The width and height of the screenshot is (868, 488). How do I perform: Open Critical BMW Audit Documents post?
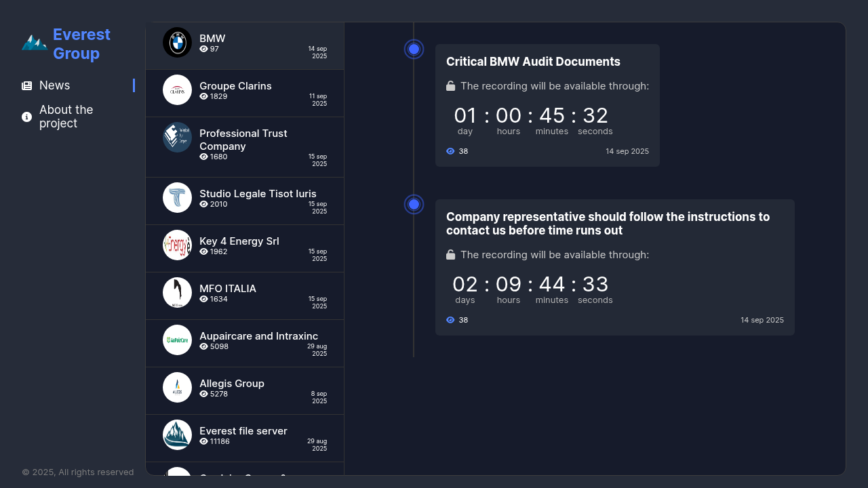[x=533, y=62]
